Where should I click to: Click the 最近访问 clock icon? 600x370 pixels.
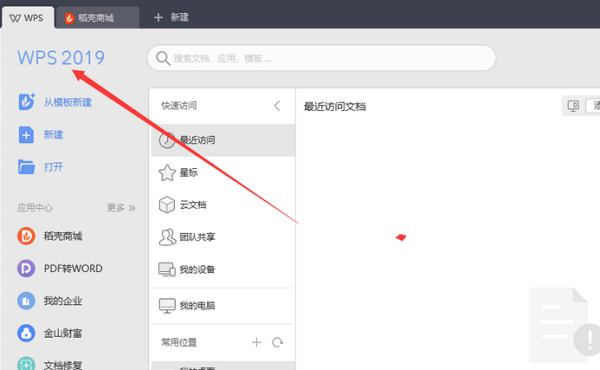167,140
